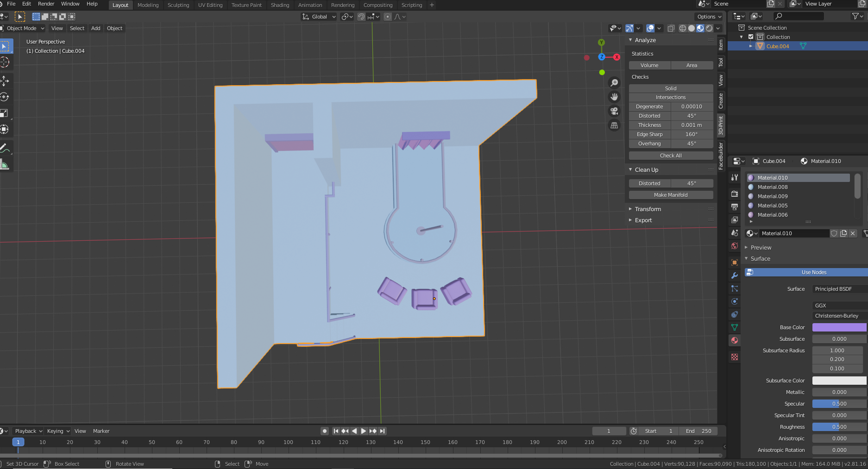Click the purple Base Color swatch
Image resolution: width=868 pixels, height=469 pixels.
(839, 327)
